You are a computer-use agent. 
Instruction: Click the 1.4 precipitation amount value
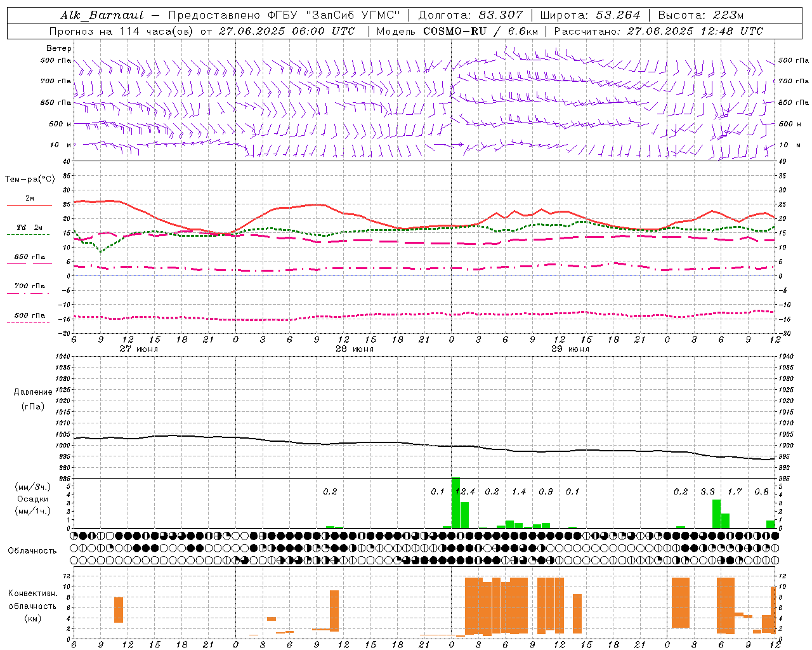click(519, 491)
